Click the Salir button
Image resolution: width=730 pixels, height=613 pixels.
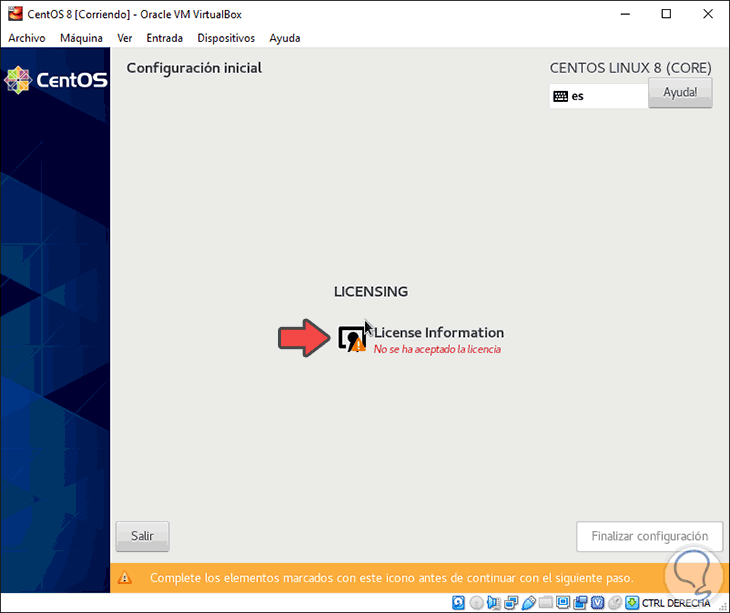[142, 536]
